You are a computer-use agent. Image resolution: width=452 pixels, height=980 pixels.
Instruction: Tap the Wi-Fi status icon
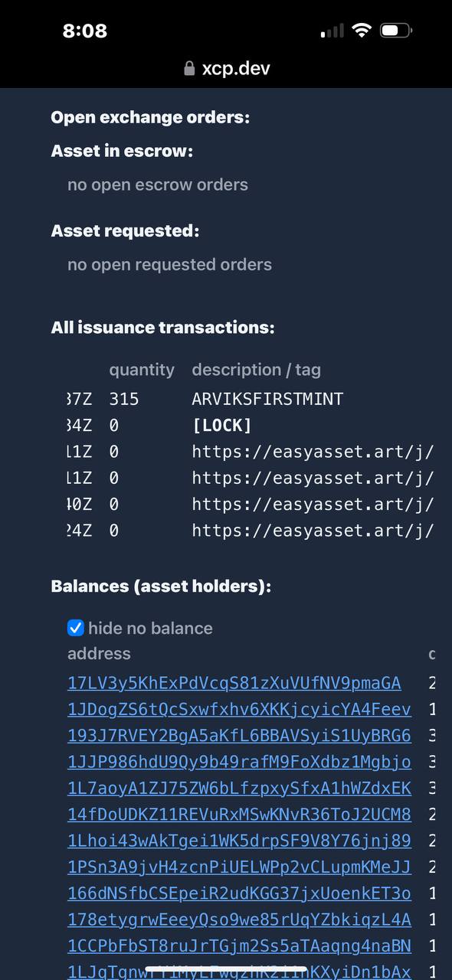click(361, 31)
